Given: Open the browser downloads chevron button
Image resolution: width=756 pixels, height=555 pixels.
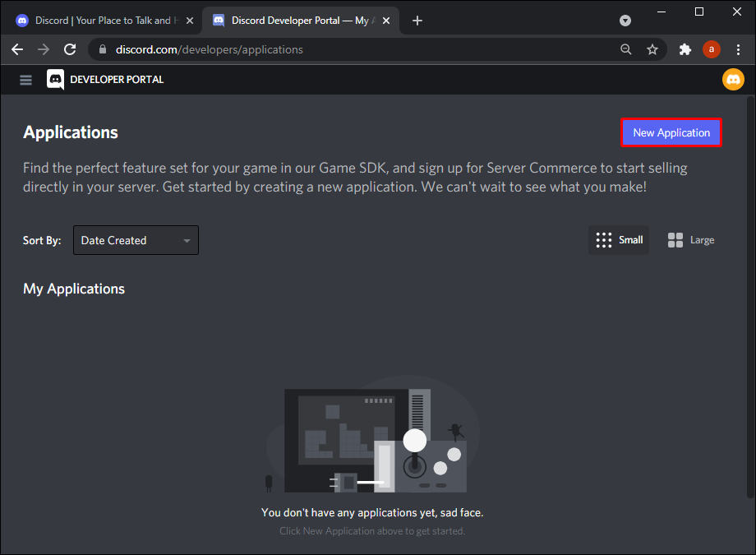Looking at the screenshot, I should click(625, 21).
